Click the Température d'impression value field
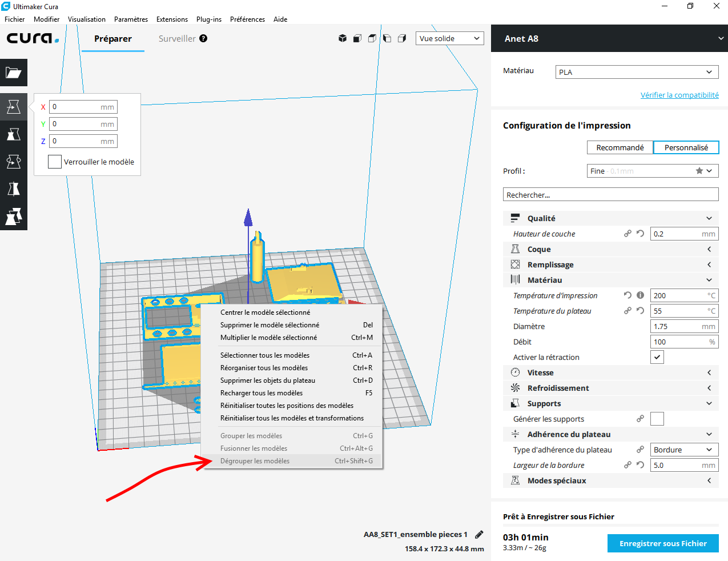This screenshot has width=728, height=561. pos(685,295)
